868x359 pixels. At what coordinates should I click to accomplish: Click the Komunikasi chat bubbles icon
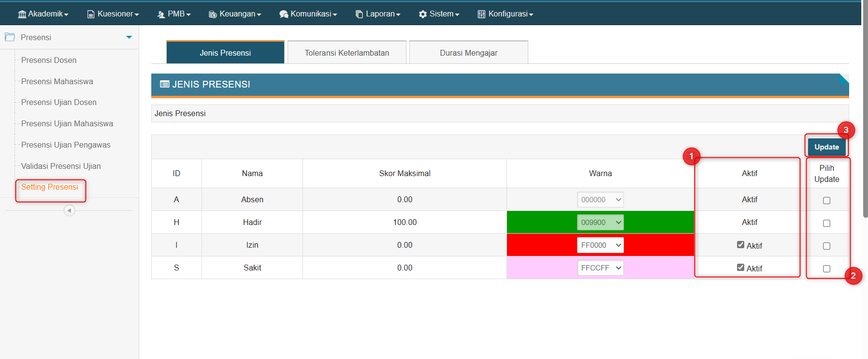tap(284, 14)
